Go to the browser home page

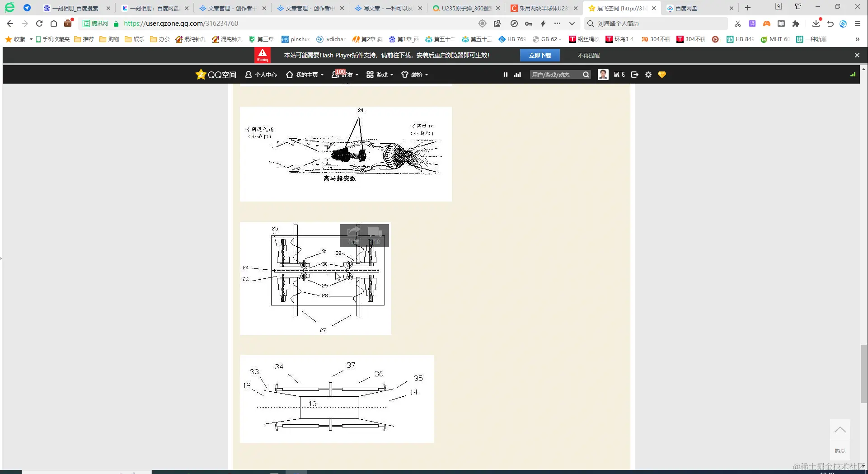click(54, 23)
